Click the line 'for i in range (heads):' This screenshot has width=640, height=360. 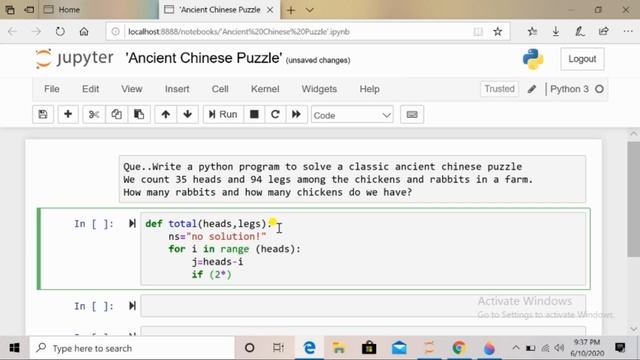pos(234,249)
